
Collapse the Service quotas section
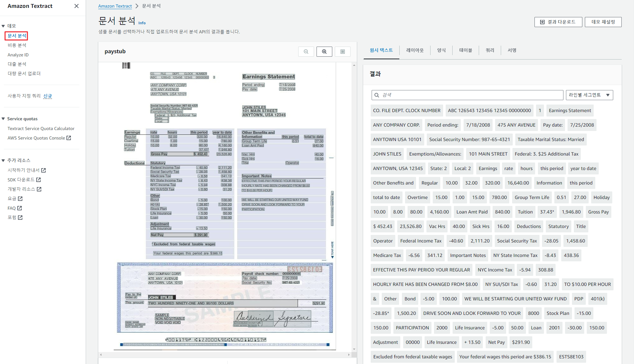[3, 119]
